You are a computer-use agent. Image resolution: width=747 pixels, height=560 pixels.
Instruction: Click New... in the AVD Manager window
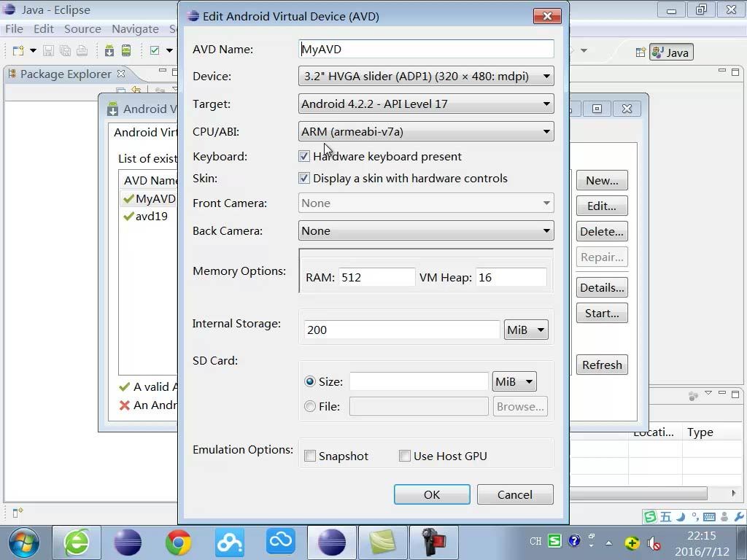(x=602, y=181)
